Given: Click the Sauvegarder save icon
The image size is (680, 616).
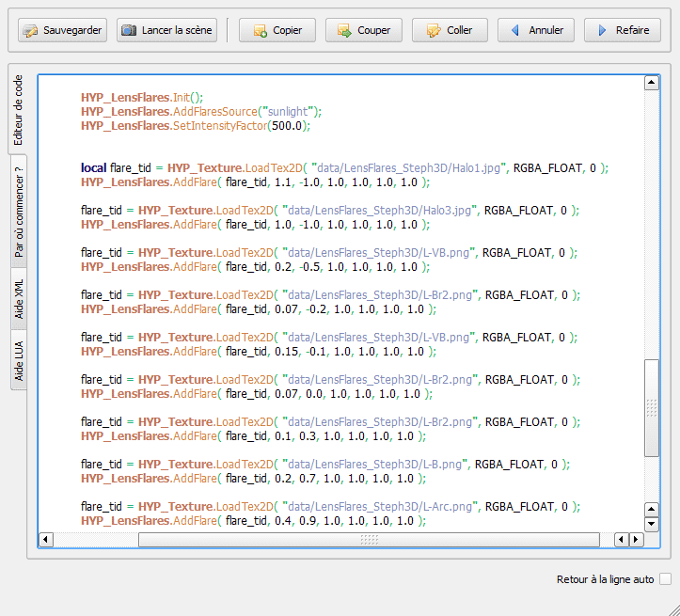Looking at the screenshot, I should point(30,31).
